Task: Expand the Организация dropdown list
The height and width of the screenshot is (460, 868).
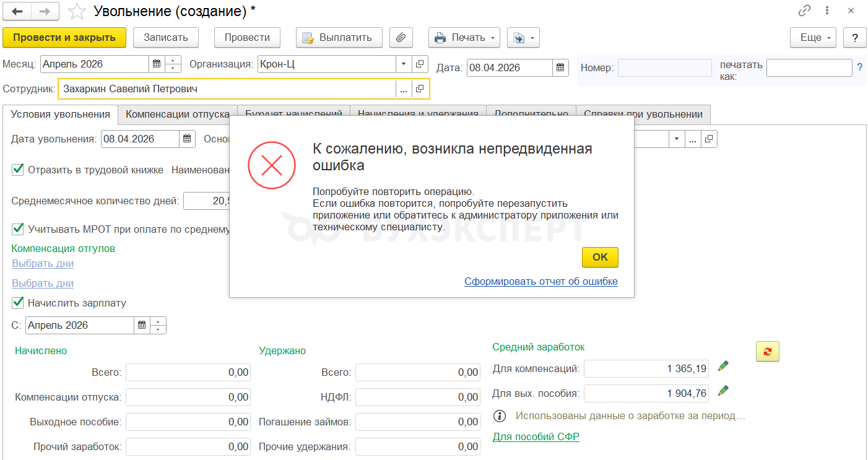Action: coord(404,64)
